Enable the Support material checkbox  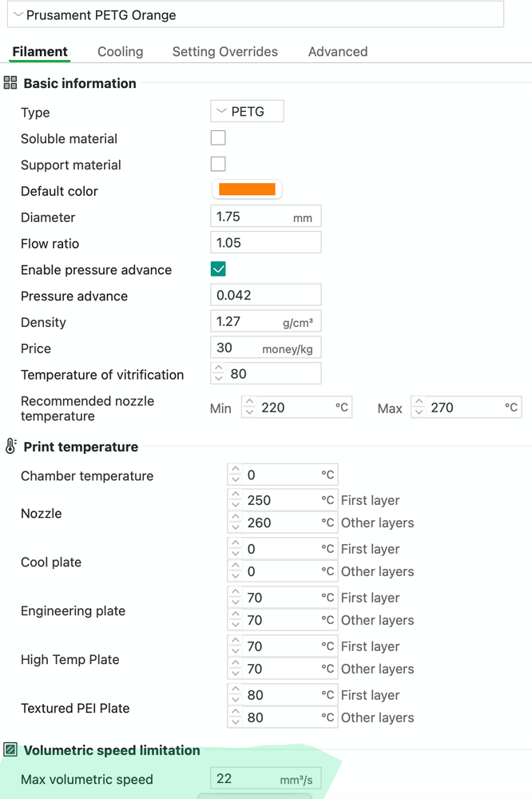click(218, 164)
